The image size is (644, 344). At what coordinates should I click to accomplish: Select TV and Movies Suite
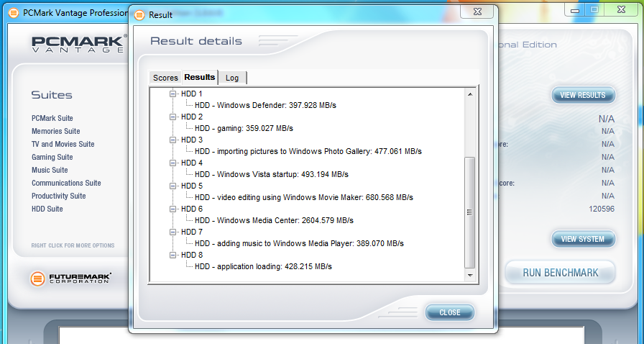point(63,144)
